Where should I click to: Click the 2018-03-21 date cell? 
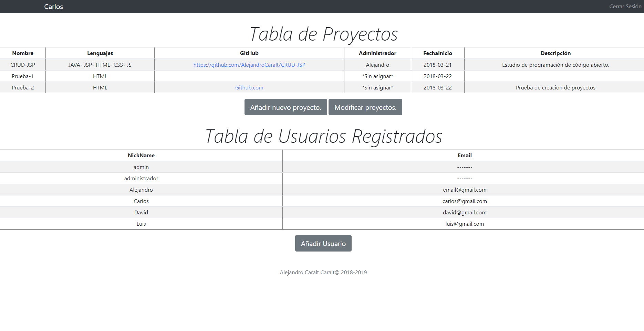coord(438,65)
